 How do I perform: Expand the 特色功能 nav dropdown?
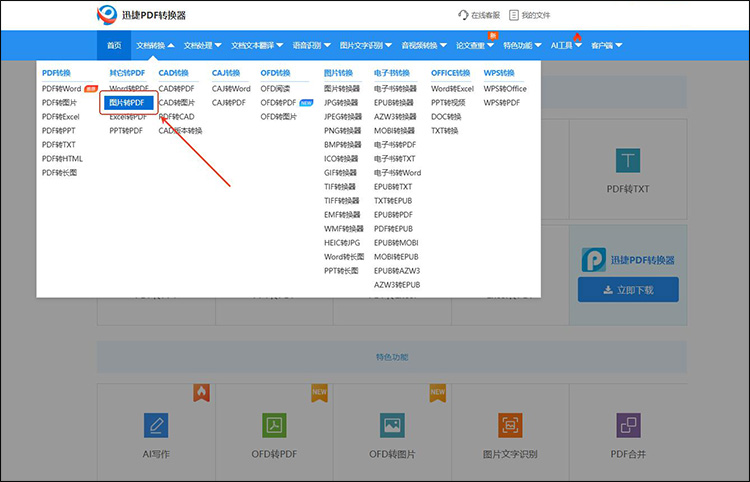point(522,45)
